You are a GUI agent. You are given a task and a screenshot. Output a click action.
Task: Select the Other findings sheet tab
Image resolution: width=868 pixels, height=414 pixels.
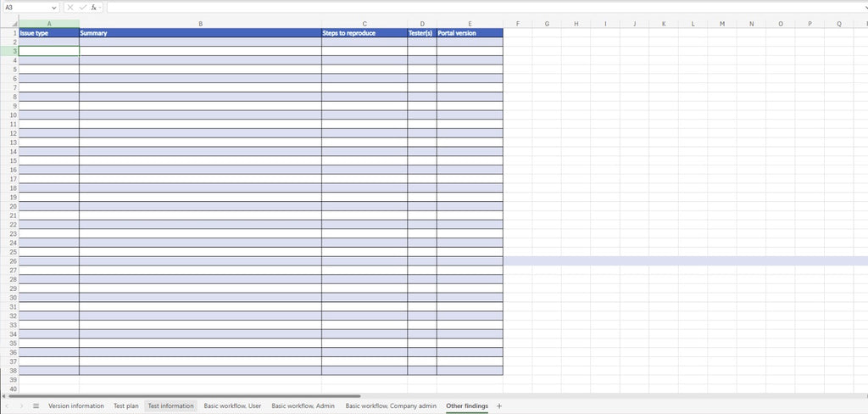[467, 406]
